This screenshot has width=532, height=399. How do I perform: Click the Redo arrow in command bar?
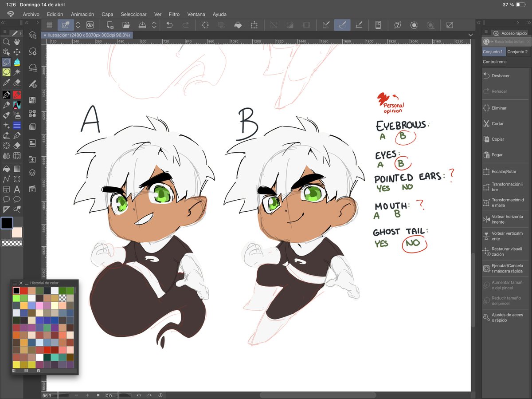[185, 25]
